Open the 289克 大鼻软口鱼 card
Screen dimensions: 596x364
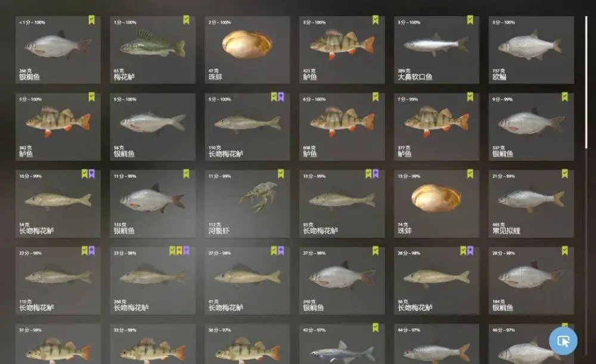pyautogui.click(x=437, y=50)
